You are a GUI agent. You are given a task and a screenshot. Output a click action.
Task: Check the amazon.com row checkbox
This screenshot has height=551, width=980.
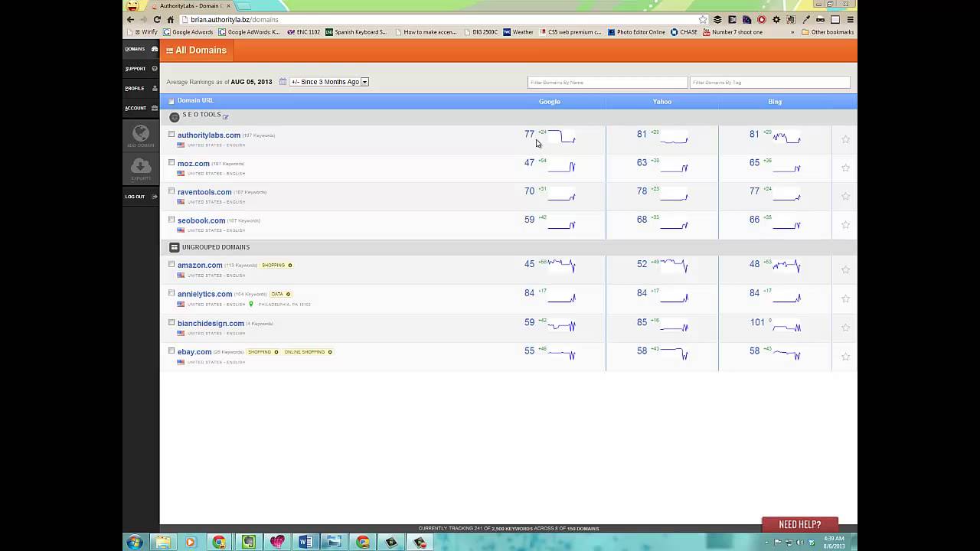171,265
